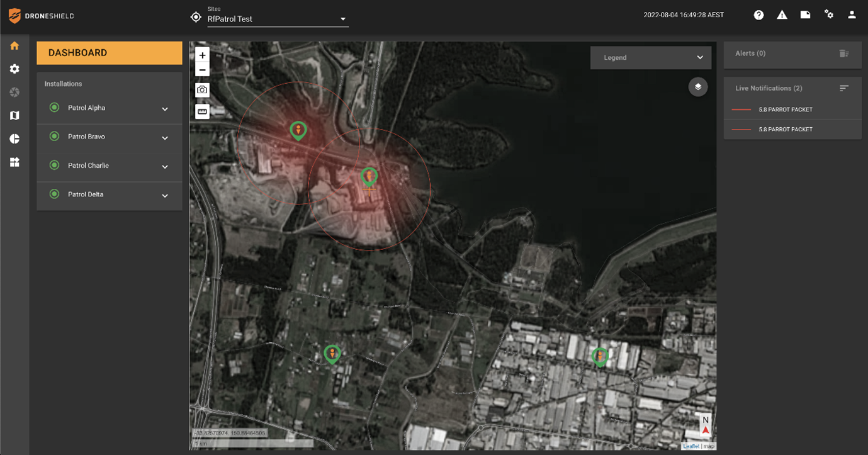
Task: Open the Sites dropdown showing RfPatrol Test
Action: [278, 19]
